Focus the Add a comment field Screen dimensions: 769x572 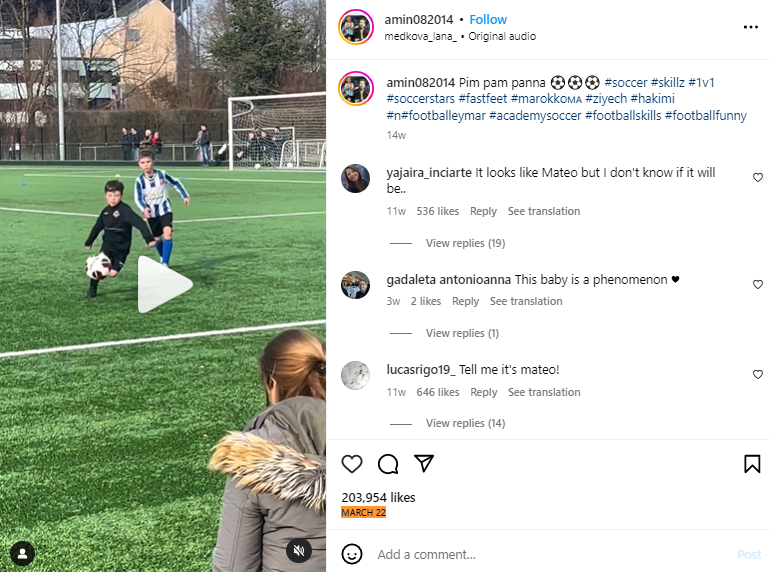(x=554, y=554)
